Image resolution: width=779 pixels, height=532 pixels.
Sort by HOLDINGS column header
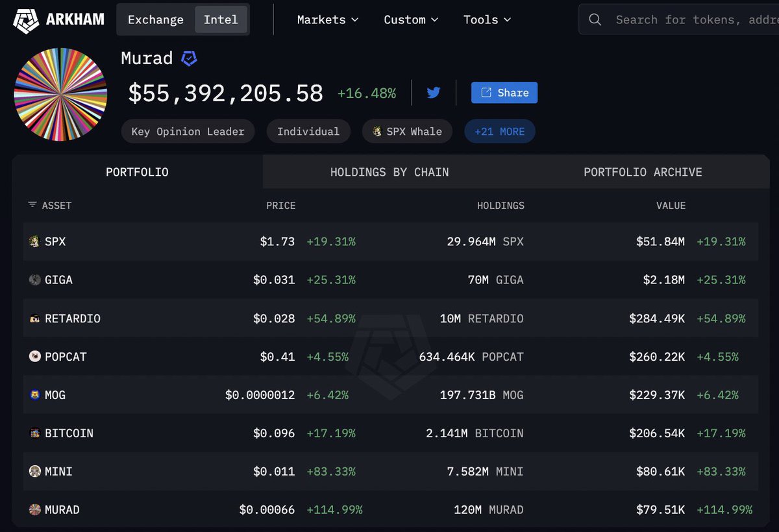pyautogui.click(x=501, y=205)
